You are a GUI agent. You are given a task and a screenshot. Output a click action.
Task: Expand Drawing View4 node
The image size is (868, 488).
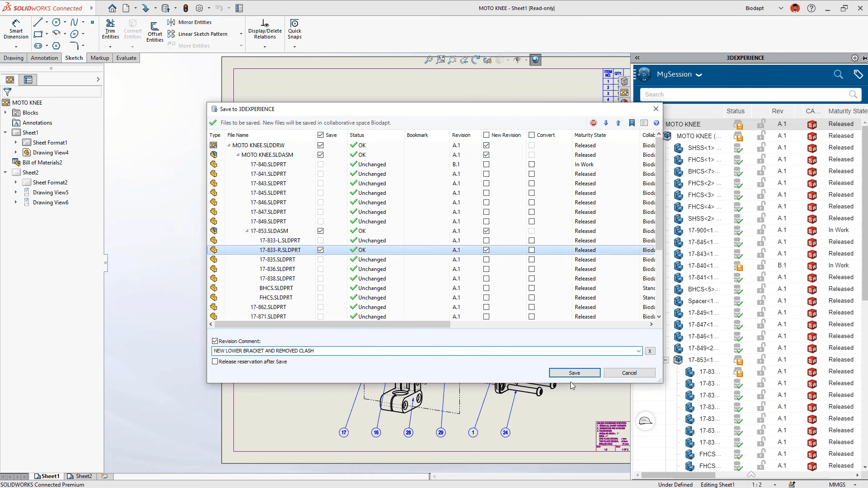[x=16, y=153]
